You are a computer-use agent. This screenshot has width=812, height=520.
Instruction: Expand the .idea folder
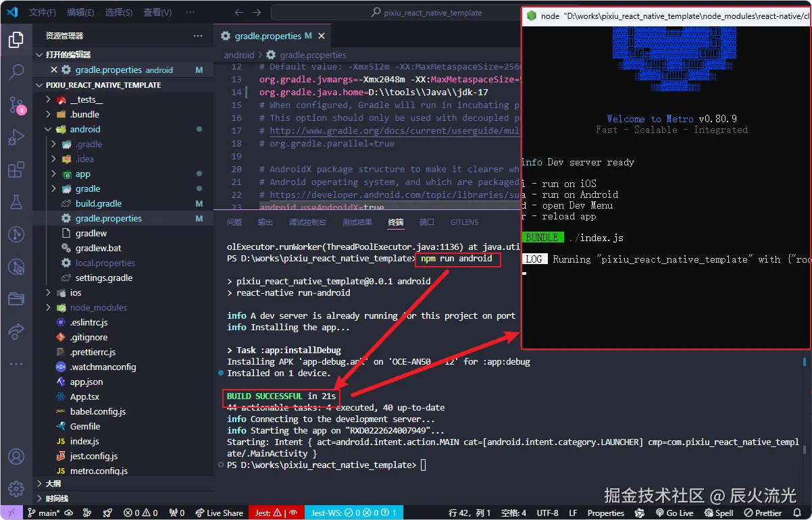123,159
